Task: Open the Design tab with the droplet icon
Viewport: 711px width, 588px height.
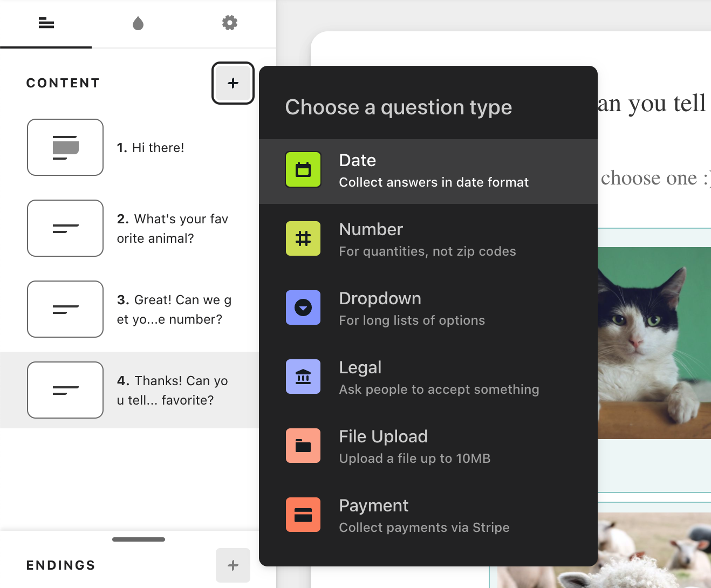Action: tap(138, 23)
